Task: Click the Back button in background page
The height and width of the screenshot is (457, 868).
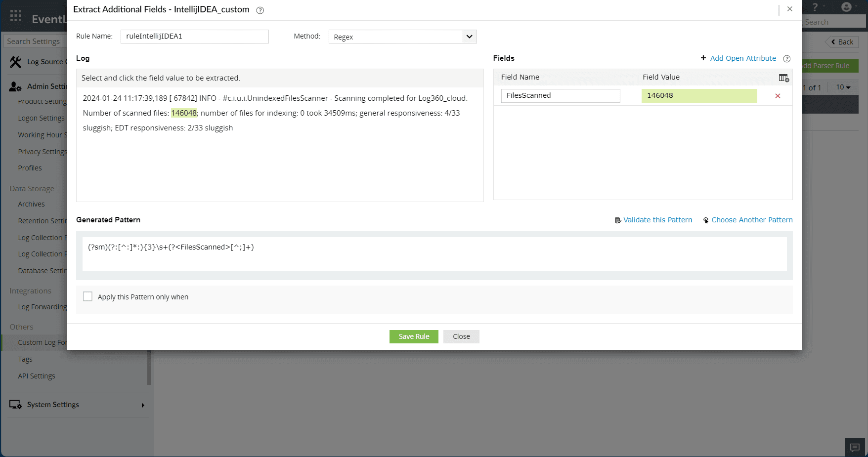Action: (842, 42)
